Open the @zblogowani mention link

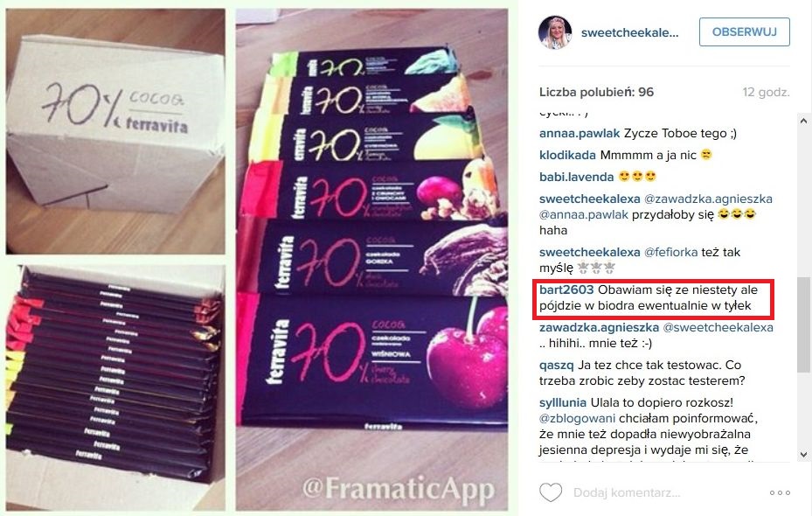577,419
